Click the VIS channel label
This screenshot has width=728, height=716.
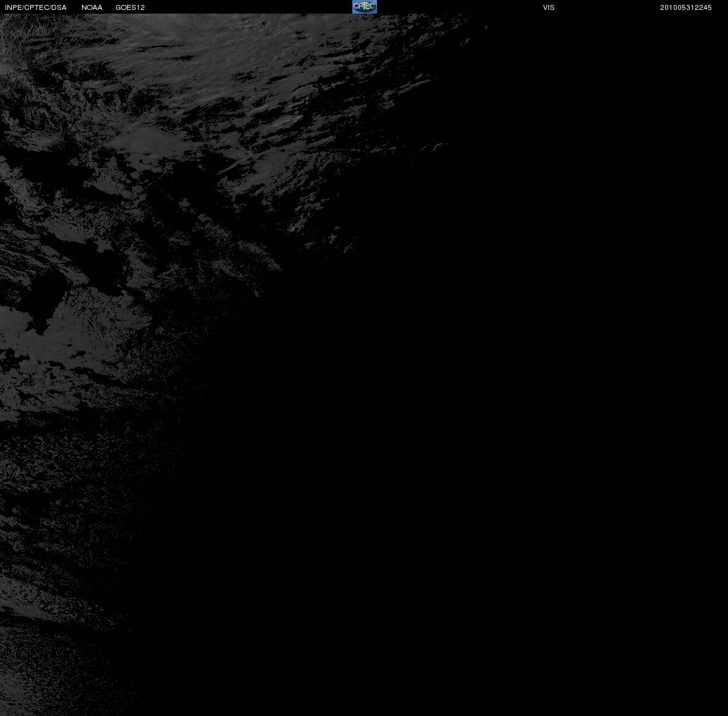point(549,7)
